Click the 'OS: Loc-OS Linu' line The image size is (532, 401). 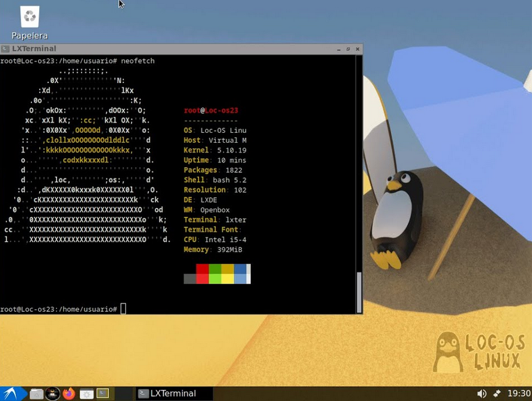click(x=215, y=130)
